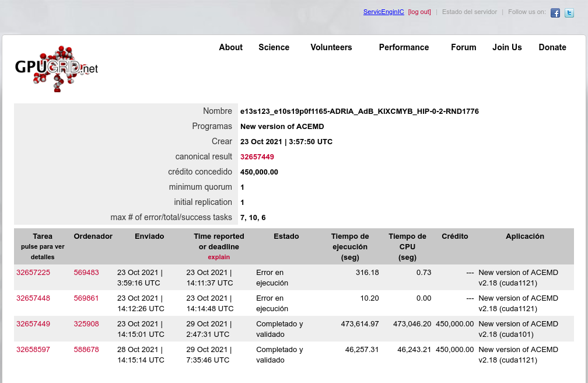This screenshot has width=588, height=383.
Task: Open the Forum menu
Action: click(x=464, y=47)
